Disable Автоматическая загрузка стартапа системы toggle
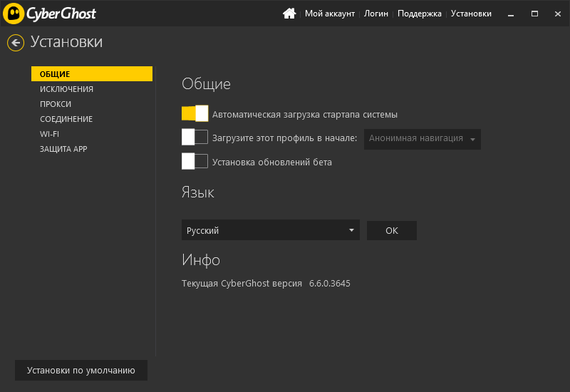The height and width of the screenshot is (392, 570). coord(195,113)
